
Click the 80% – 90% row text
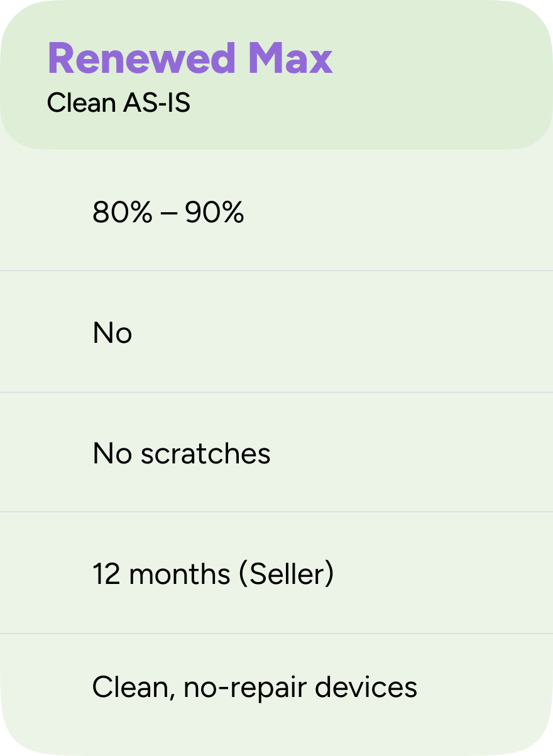click(x=168, y=213)
